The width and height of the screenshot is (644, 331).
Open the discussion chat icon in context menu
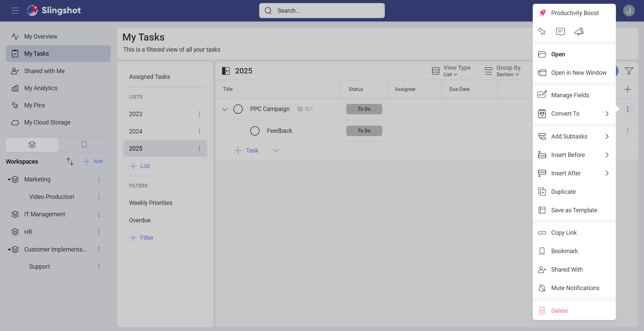(x=560, y=32)
